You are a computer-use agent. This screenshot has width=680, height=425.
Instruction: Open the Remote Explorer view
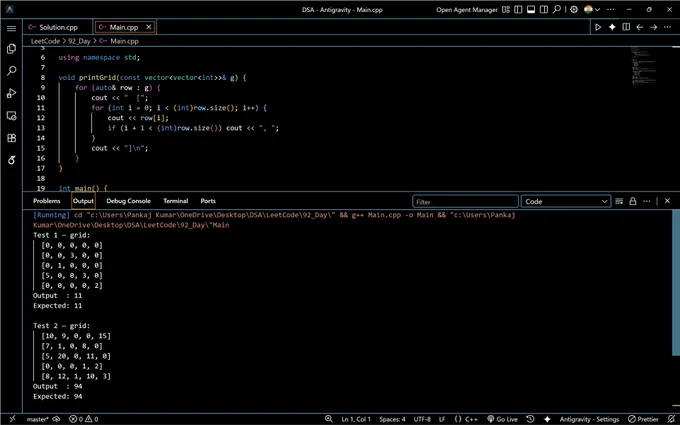(12, 116)
